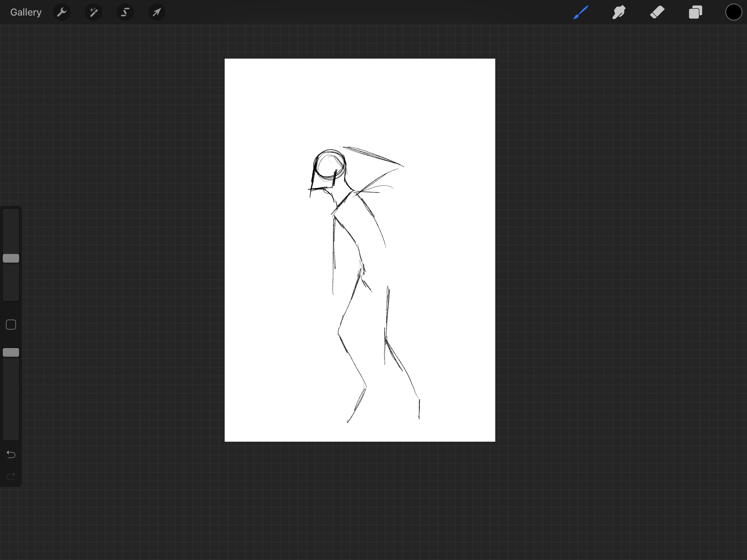The image size is (747, 560).
Task: Activate the Selection S-shaped tool
Action: pyautogui.click(x=125, y=12)
